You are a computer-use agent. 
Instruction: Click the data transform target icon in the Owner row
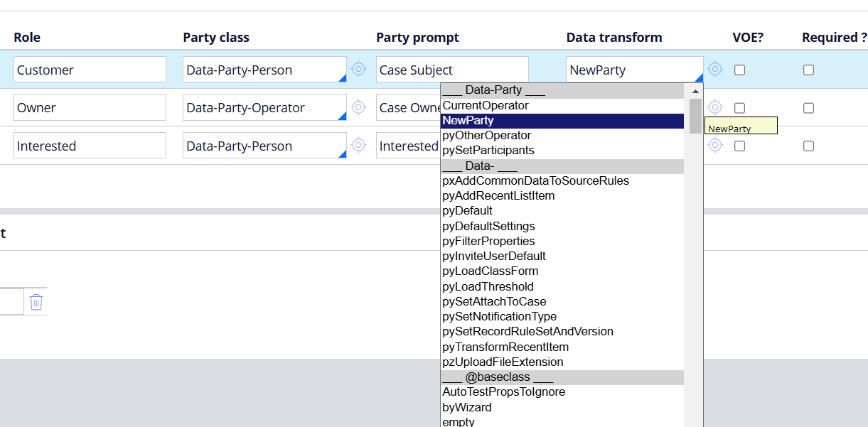click(x=715, y=107)
